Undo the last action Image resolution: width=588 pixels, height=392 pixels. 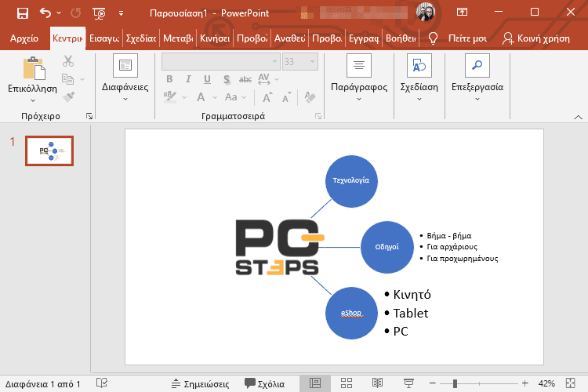coord(45,13)
